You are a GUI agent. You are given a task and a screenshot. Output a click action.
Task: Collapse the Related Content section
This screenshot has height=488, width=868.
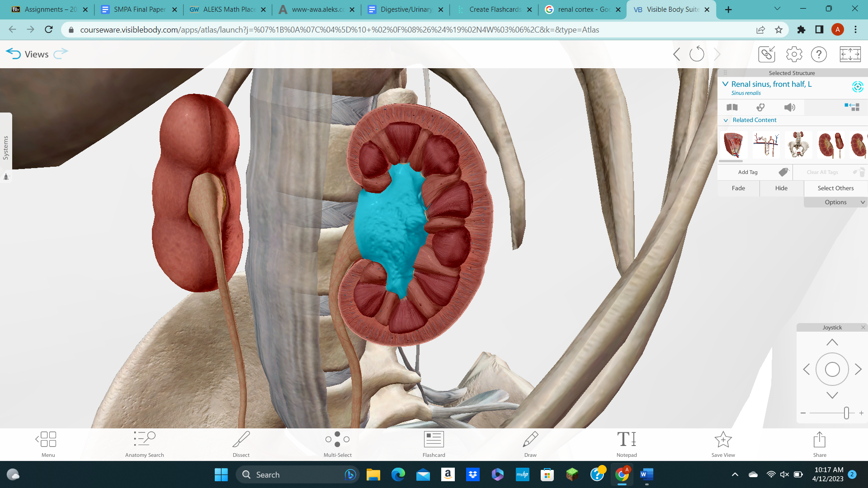click(726, 120)
